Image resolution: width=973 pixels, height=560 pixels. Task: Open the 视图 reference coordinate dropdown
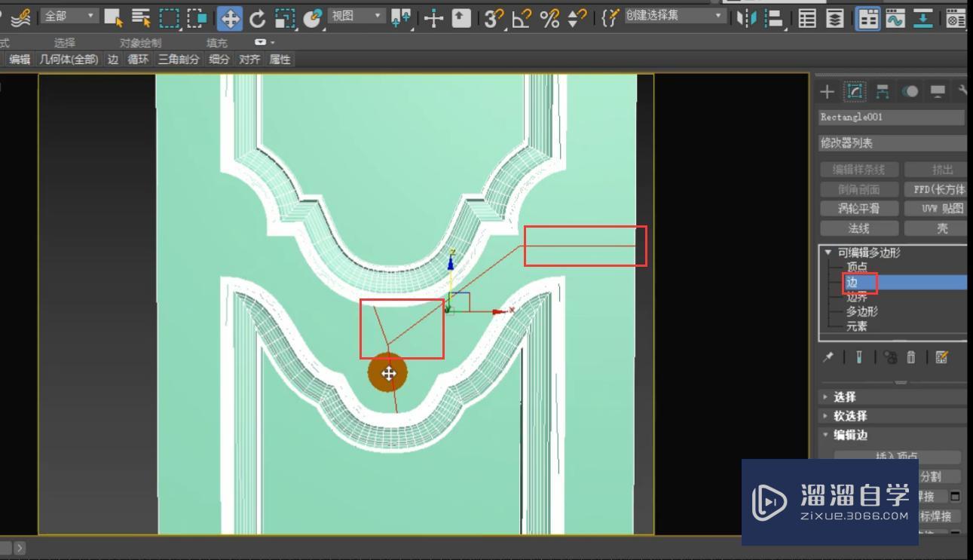(x=356, y=16)
